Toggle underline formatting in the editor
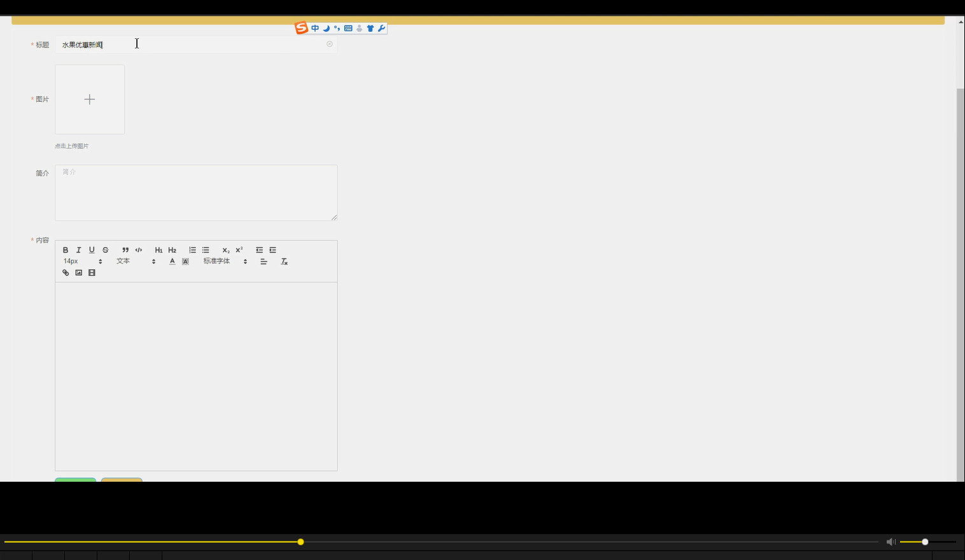Screen dimensions: 965x560 (92, 250)
